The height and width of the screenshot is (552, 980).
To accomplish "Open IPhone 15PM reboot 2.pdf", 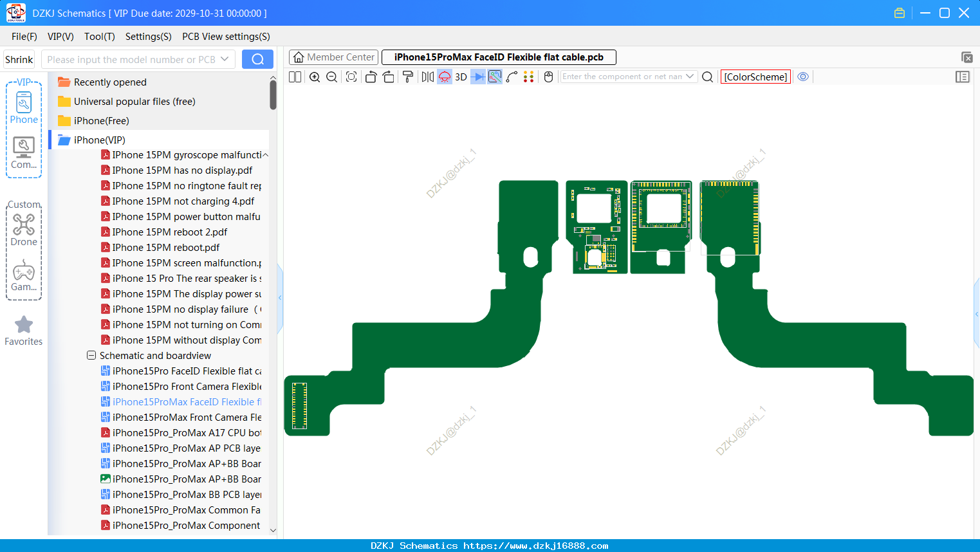I will coord(170,232).
